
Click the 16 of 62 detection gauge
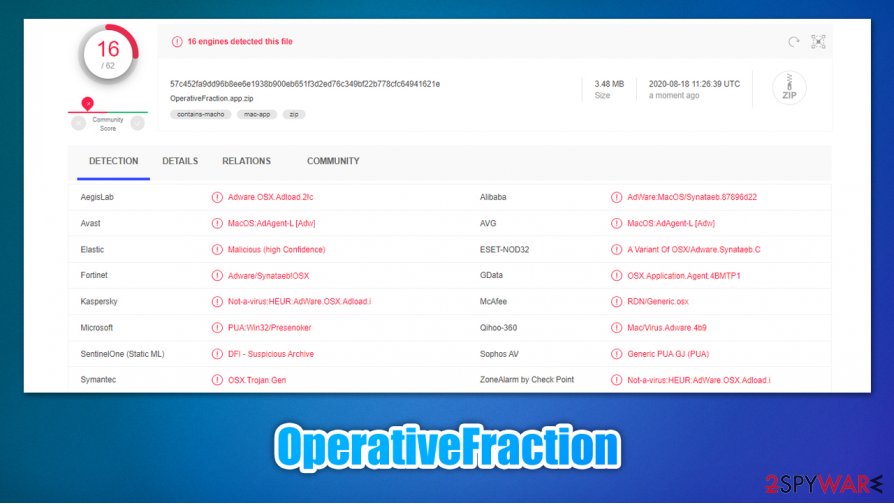point(108,55)
